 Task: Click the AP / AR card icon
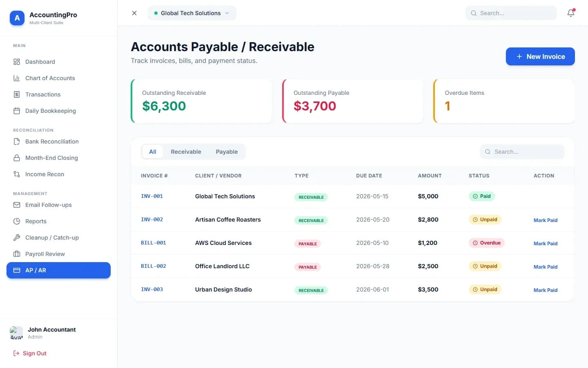[x=17, y=270]
